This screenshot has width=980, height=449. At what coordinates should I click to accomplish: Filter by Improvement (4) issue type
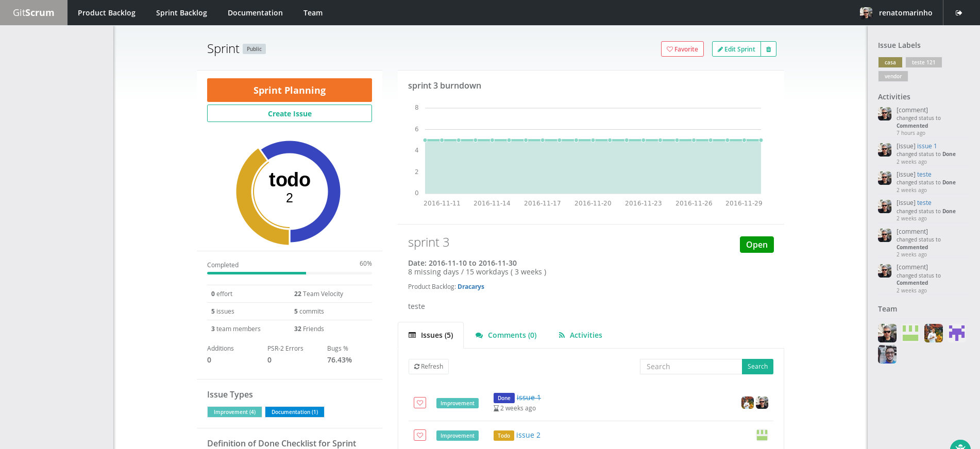pos(234,412)
